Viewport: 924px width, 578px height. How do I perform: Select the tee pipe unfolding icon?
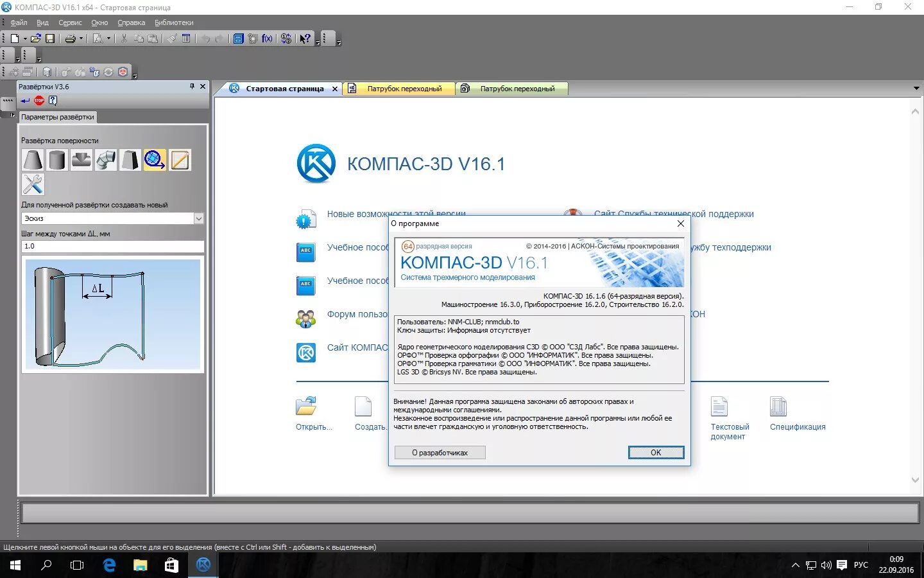[81, 160]
